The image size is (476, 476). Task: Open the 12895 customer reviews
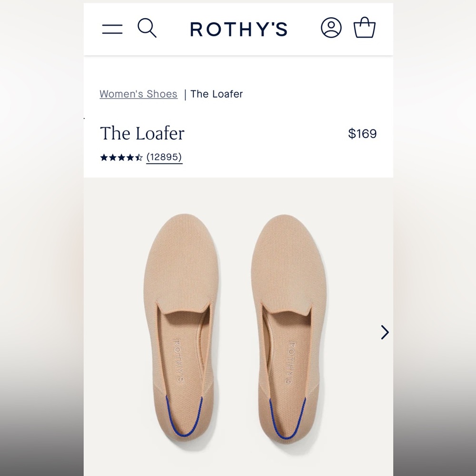[164, 157]
